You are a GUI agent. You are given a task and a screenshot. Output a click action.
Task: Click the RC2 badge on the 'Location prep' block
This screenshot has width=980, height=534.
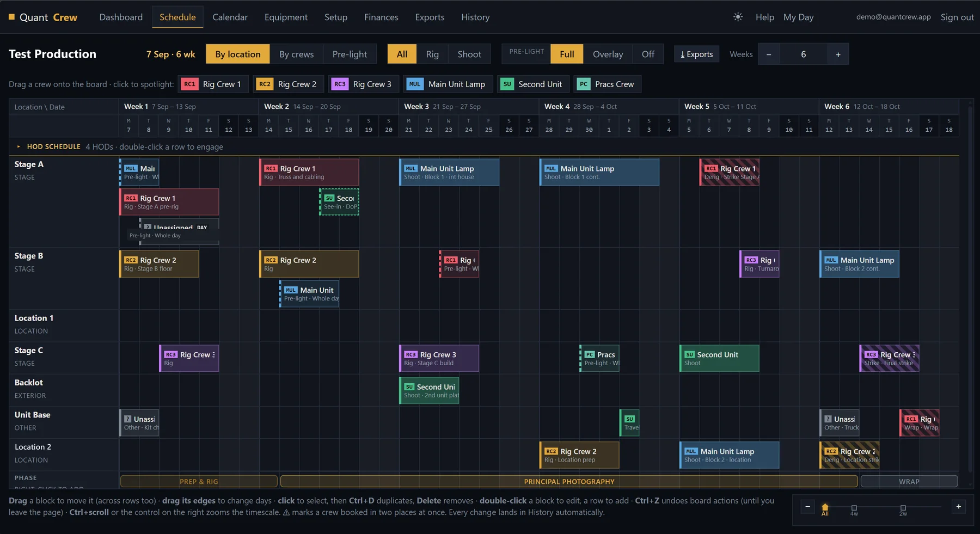tap(551, 451)
